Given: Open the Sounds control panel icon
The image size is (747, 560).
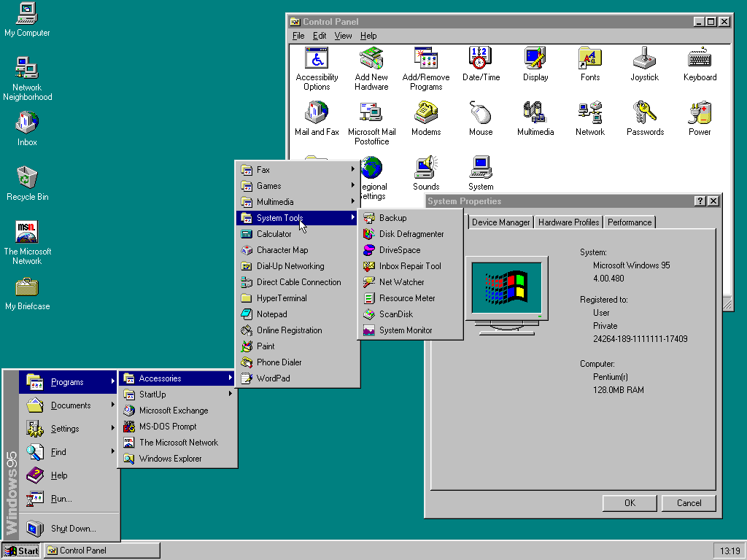Looking at the screenshot, I should tap(426, 168).
